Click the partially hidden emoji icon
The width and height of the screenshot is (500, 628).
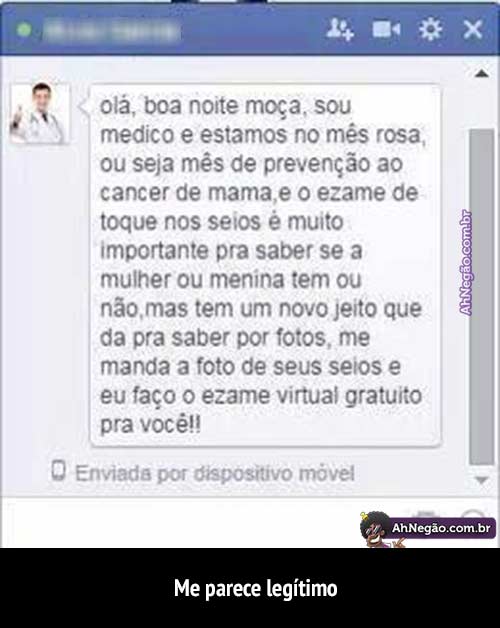[x=473, y=514]
